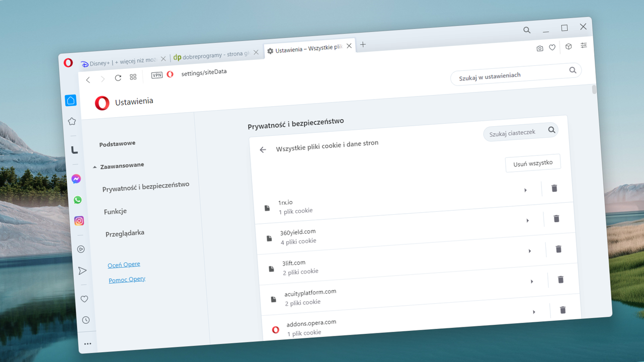Screen dimensions: 644x362
Task: Click the settings page vertical scrollbar
Action: pos(594,90)
